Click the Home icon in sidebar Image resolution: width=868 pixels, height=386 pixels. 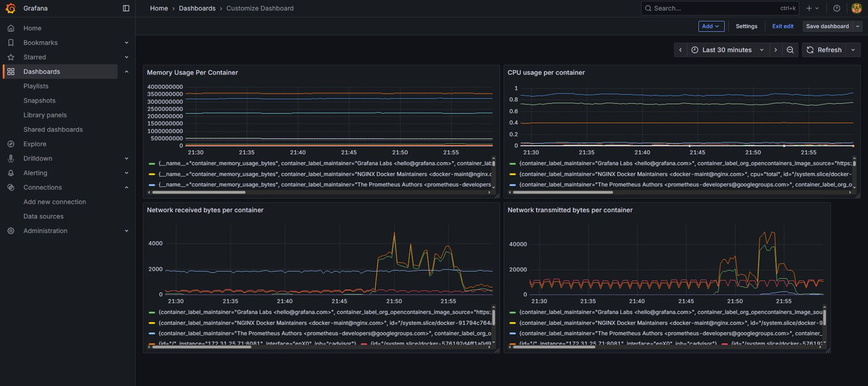[10, 28]
